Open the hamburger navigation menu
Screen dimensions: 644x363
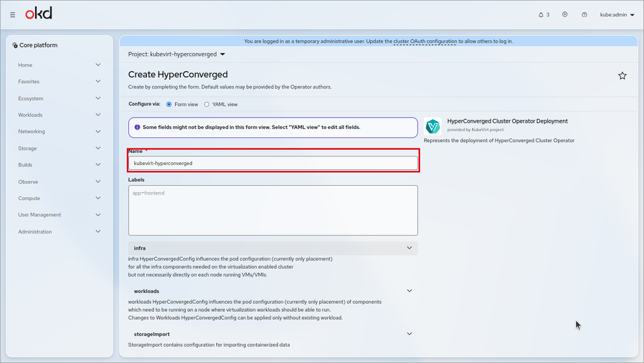point(13,15)
